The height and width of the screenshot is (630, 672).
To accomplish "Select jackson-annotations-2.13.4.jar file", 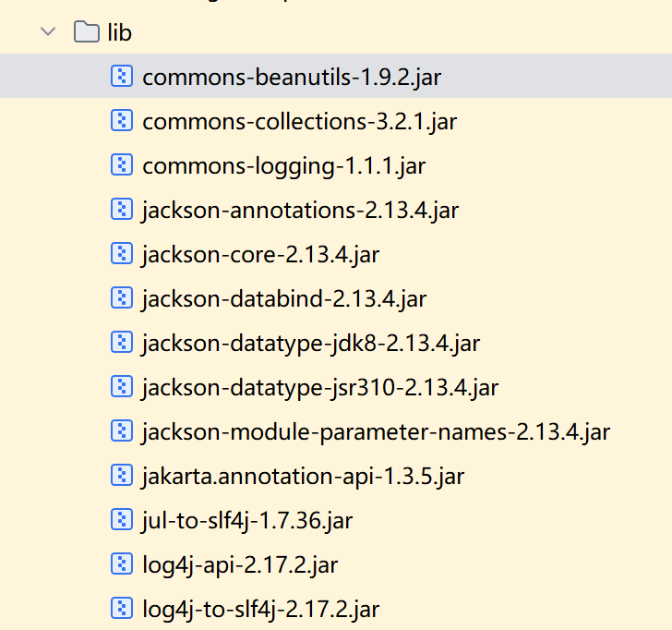I will [300, 210].
